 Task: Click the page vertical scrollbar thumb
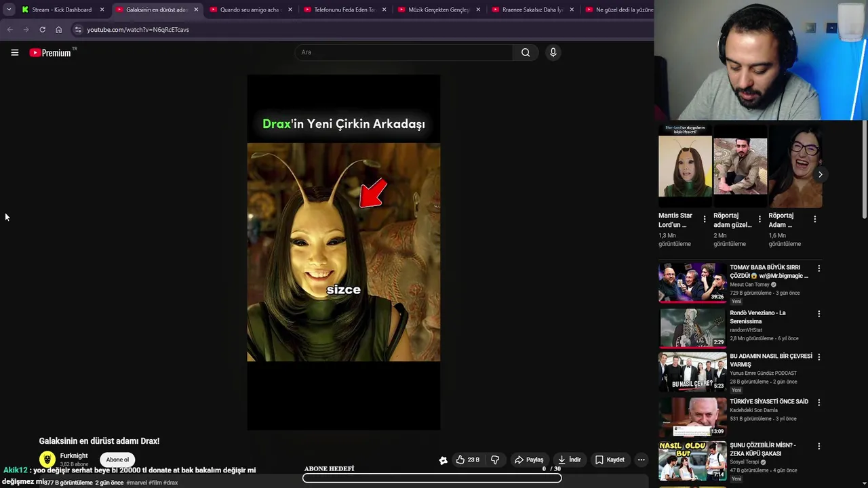pyautogui.click(x=864, y=169)
